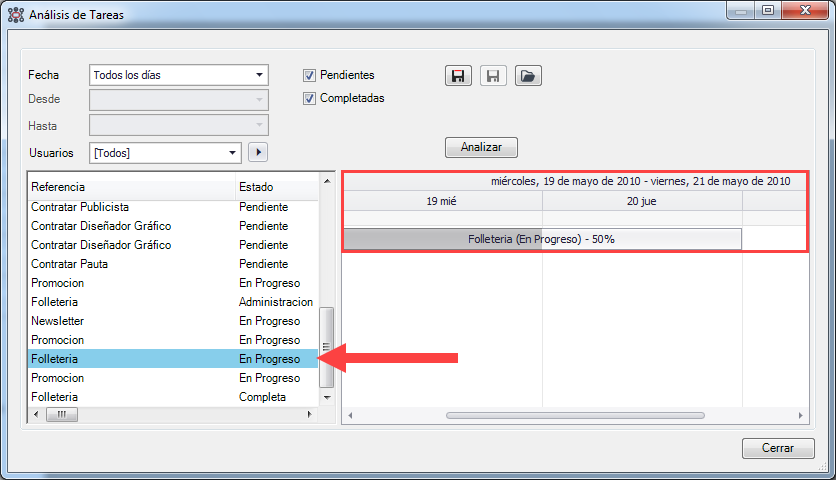Sort by the Estado column header
The width and height of the screenshot is (836, 480).
277,187
